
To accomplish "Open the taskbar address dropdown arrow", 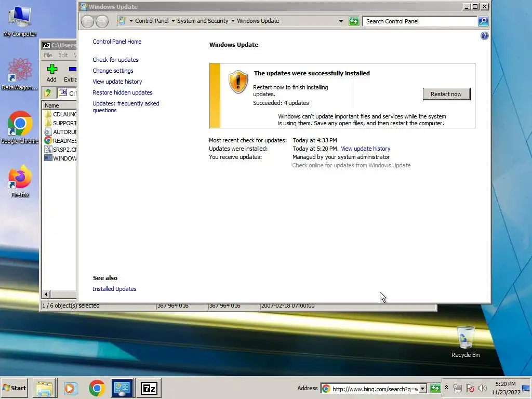I will tap(423, 389).
